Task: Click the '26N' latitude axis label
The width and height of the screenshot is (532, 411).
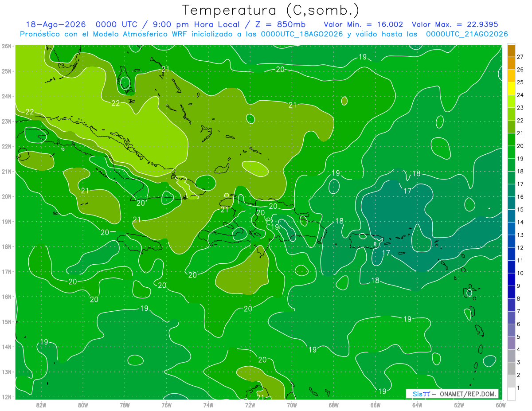Action: pyautogui.click(x=7, y=46)
